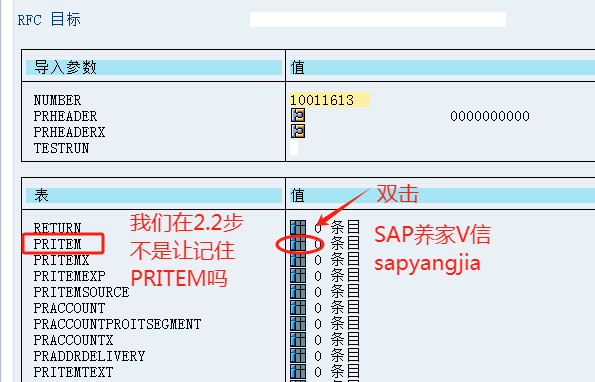Open the PRHEADER structure editor icon
The width and height of the screenshot is (595, 382).
[x=298, y=115]
